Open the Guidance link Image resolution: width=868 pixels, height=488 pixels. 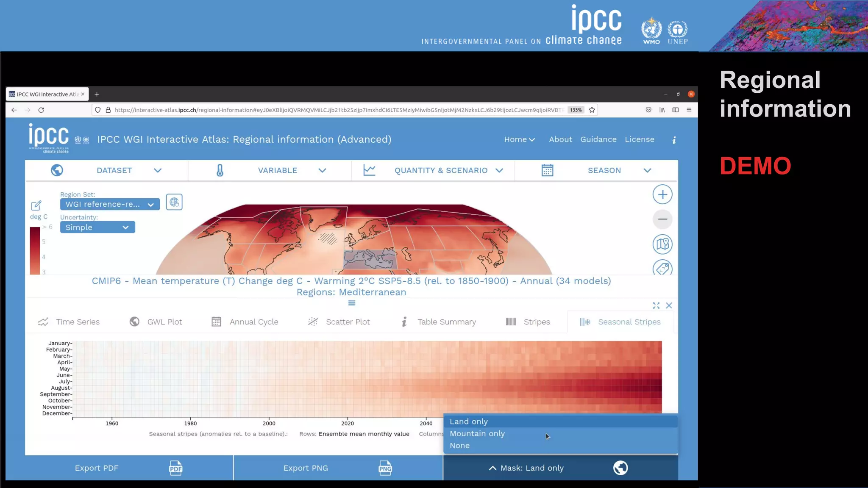coord(598,139)
